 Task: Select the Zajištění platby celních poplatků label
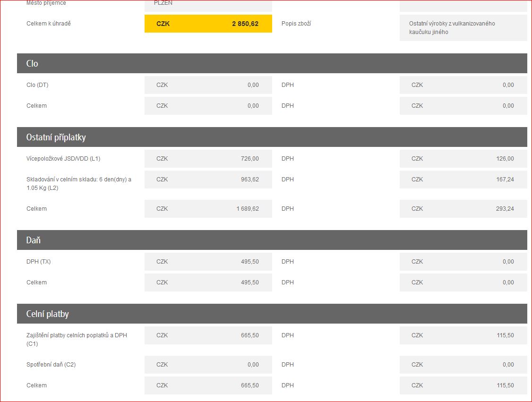[x=77, y=339]
